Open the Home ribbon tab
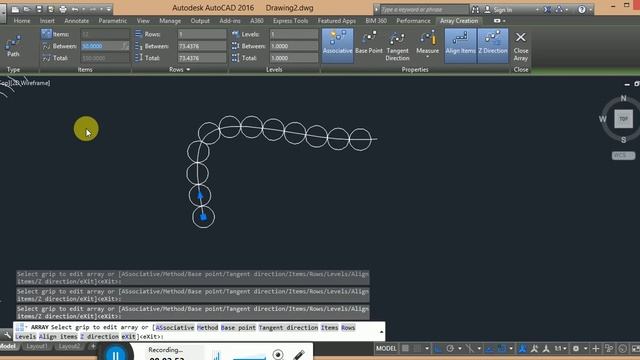Viewport: 640px width, 360px height. click(x=22, y=21)
